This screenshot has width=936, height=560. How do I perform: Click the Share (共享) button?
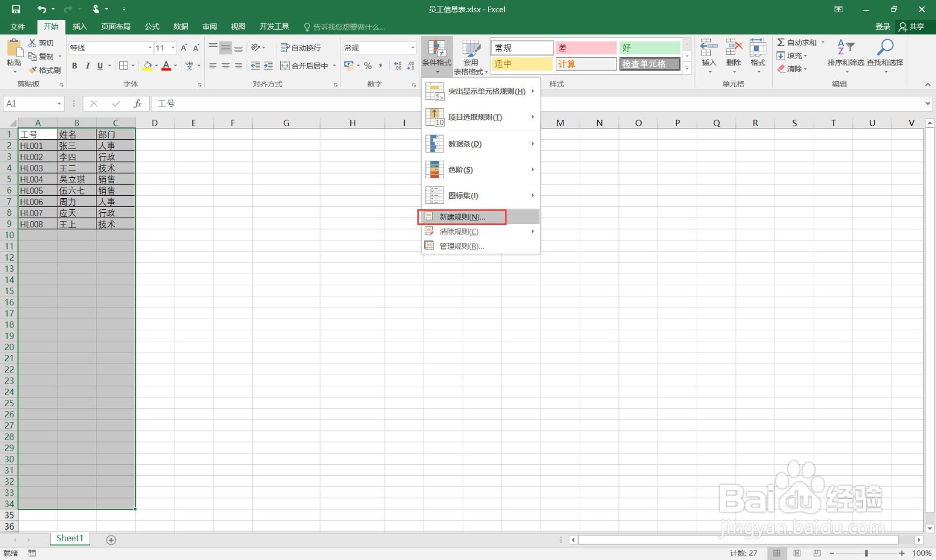(912, 27)
